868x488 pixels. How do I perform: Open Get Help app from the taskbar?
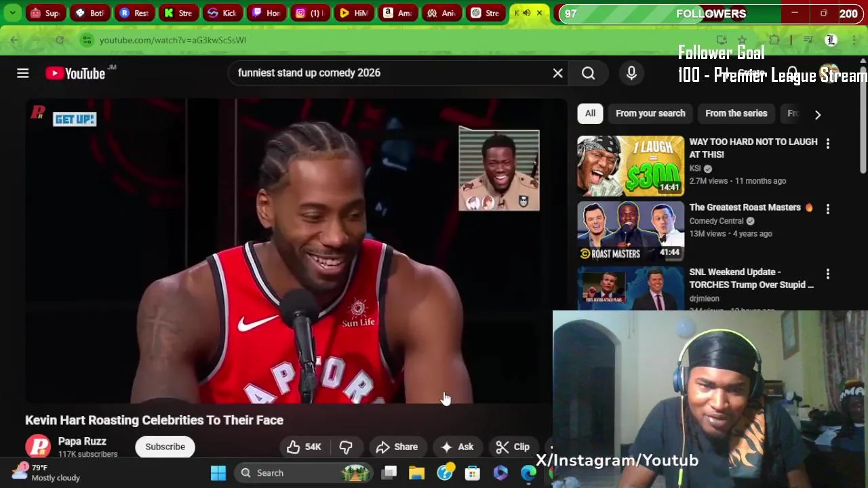445,473
